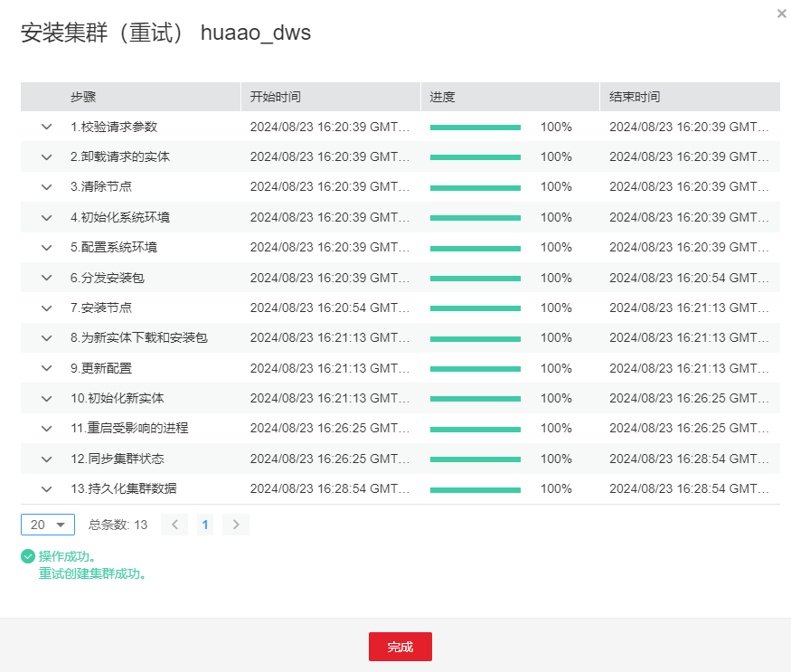Image resolution: width=791 pixels, height=672 pixels.
Task: Click the text 7.安装节点
Action: [x=101, y=308]
